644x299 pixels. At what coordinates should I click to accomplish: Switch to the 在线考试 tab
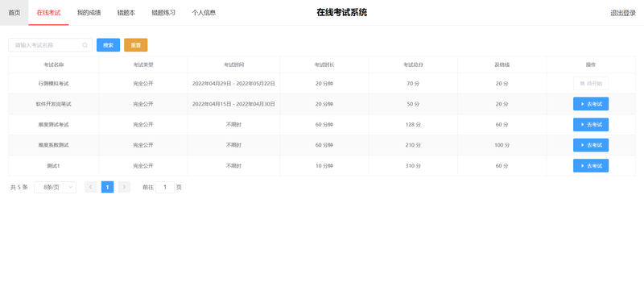click(x=48, y=13)
